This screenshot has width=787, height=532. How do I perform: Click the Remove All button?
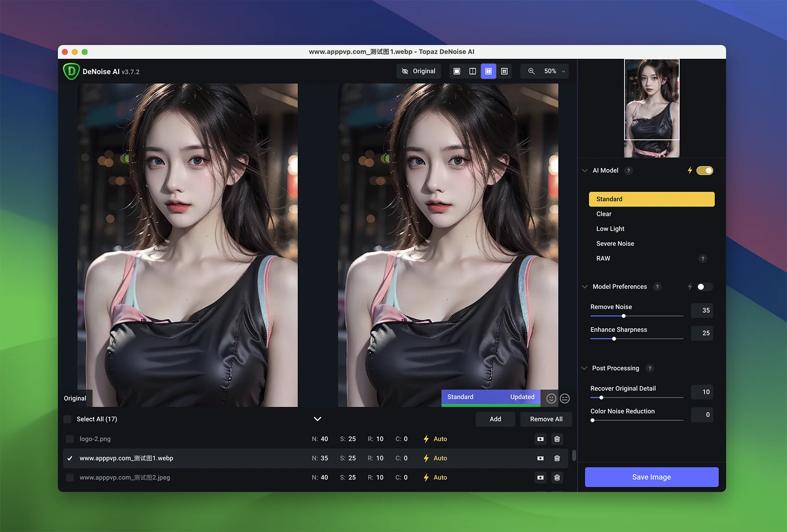[546, 419]
